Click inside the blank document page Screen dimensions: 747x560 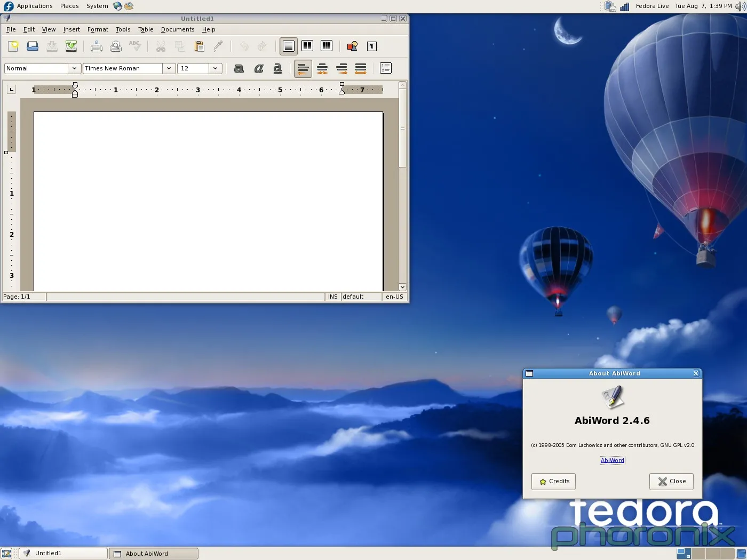point(208,201)
